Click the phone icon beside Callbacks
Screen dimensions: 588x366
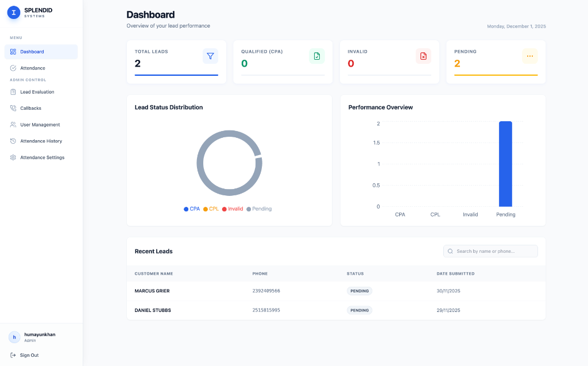pyautogui.click(x=13, y=108)
